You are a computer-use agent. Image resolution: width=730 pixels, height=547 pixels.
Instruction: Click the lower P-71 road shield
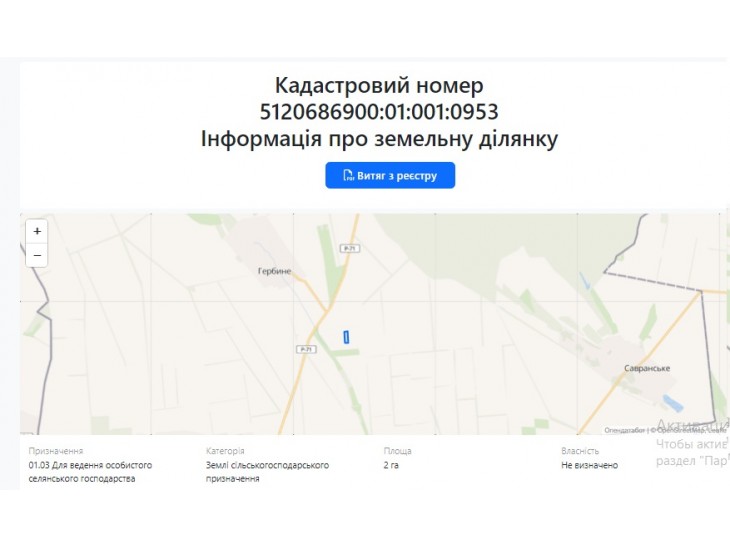pyautogui.click(x=306, y=349)
